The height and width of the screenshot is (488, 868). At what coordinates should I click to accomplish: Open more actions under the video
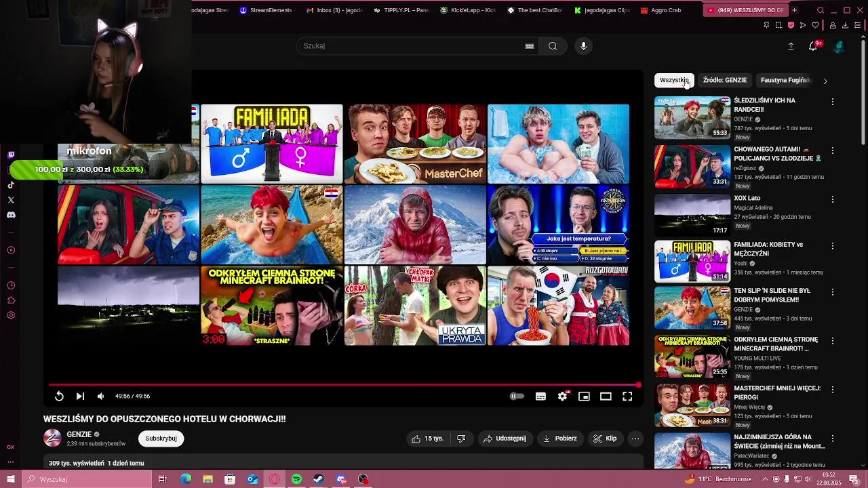pos(635,439)
